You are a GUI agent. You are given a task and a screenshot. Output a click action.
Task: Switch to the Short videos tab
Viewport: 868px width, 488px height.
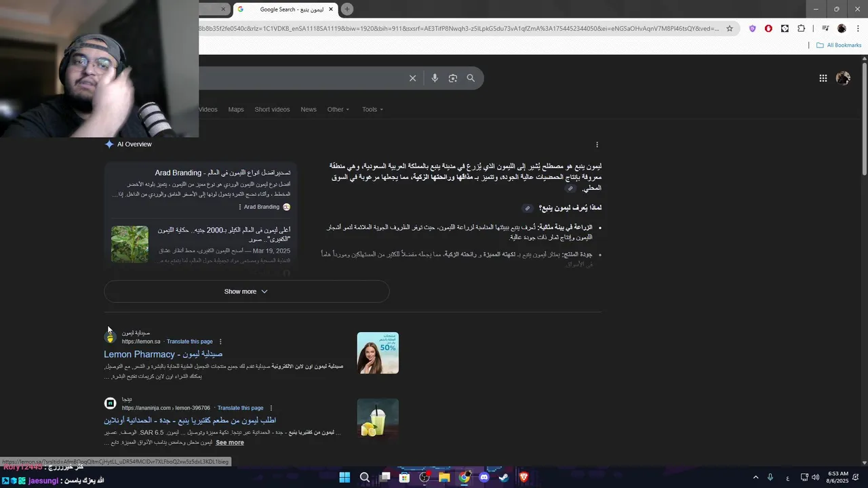pos(272,109)
